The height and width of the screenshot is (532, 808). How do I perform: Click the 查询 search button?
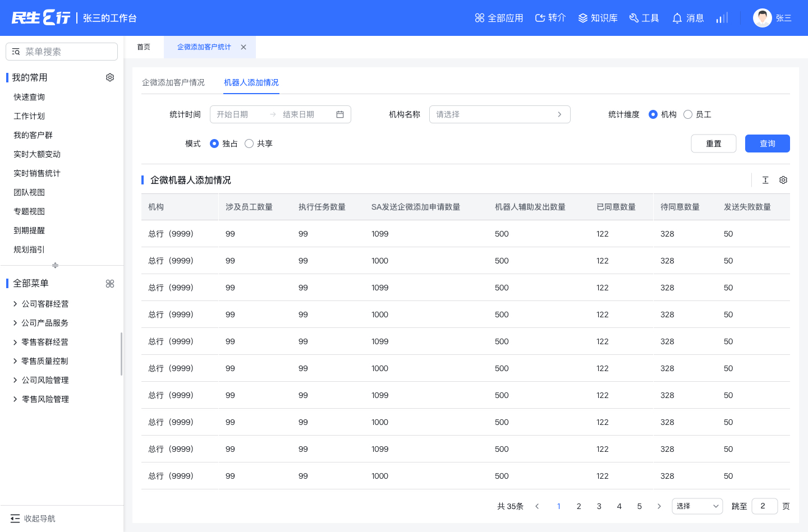[x=768, y=144]
